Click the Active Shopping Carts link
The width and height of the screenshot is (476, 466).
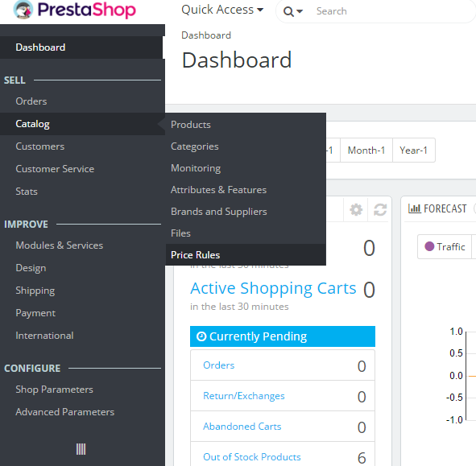[273, 288]
